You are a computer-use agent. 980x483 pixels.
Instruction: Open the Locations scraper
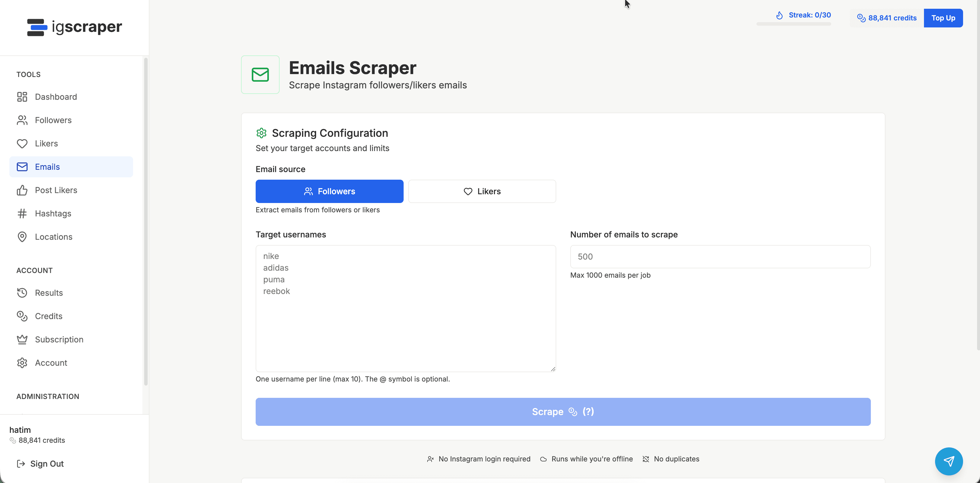coord(54,237)
